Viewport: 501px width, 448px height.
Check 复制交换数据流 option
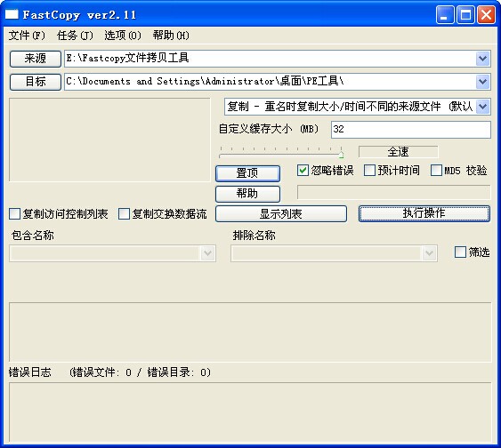click(x=124, y=214)
